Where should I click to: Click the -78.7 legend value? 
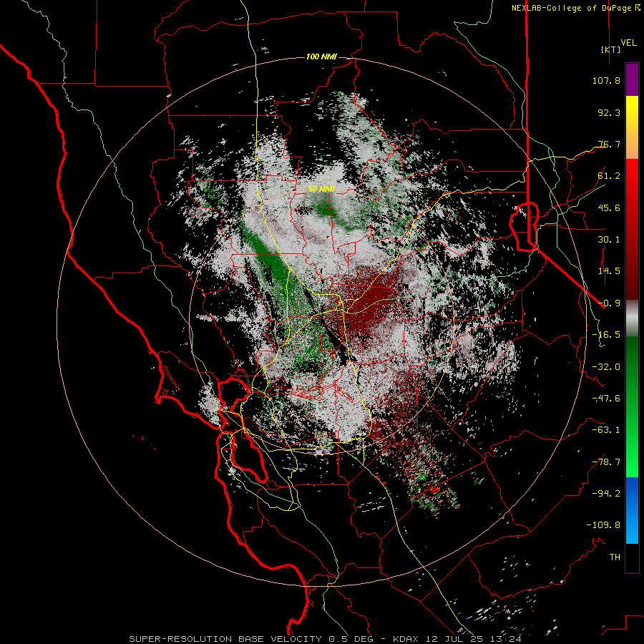pyautogui.click(x=606, y=462)
